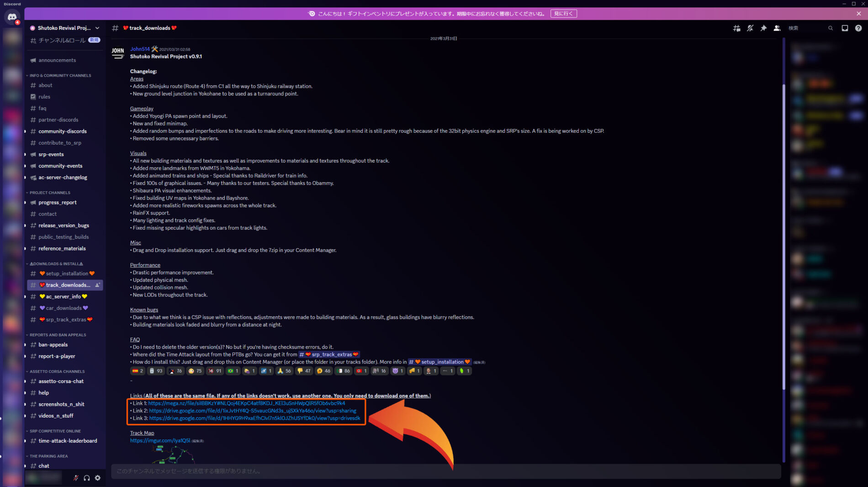Open mega.nz Link 1 download
The height and width of the screenshot is (487, 868).
coord(247,403)
